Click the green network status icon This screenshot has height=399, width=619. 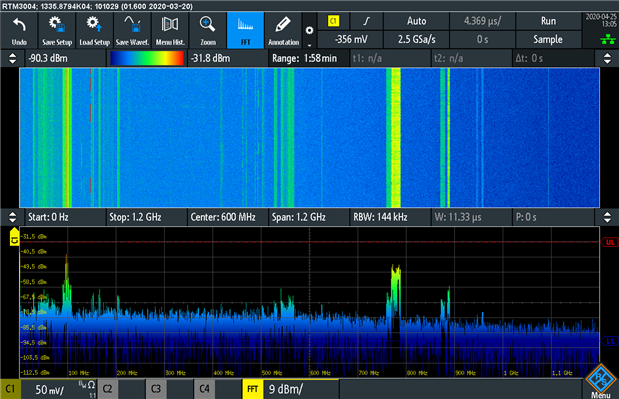(608, 39)
